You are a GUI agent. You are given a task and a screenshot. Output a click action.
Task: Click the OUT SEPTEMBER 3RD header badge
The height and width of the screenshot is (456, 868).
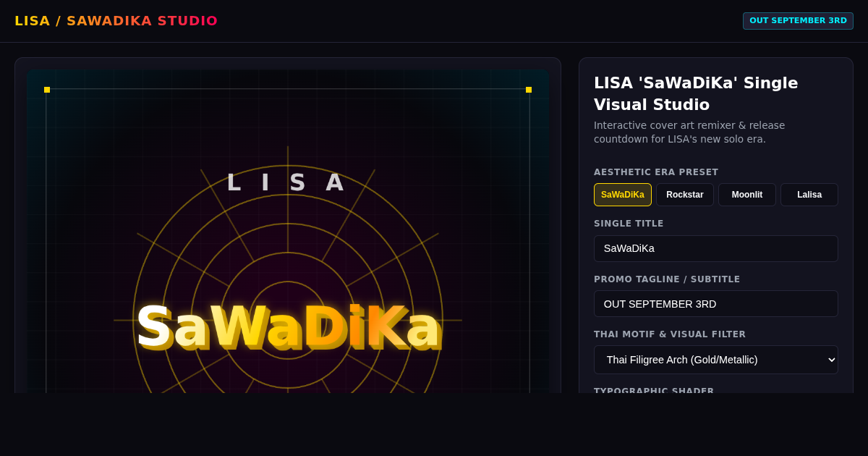point(798,21)
